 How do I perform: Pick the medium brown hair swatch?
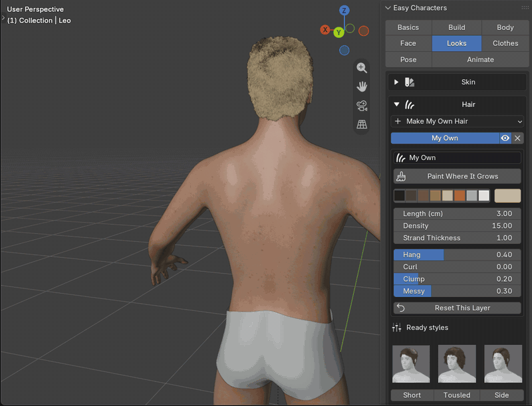[x=424, y=195]
